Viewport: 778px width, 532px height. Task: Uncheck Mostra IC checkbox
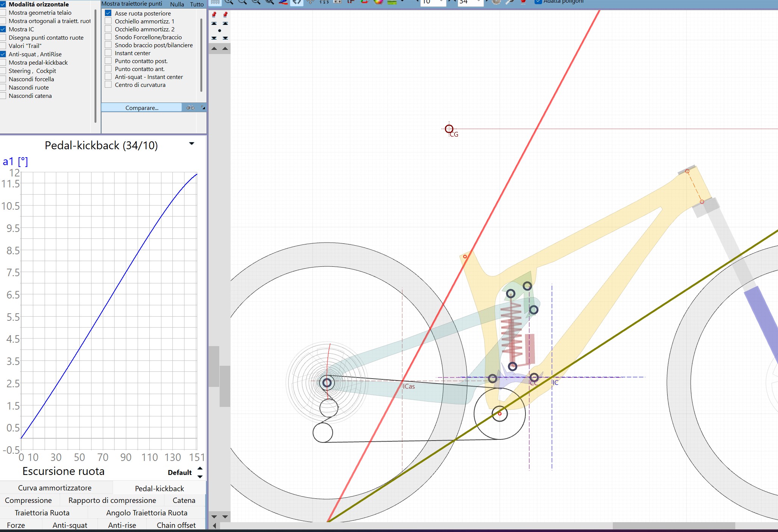click(x=3, y=29)
